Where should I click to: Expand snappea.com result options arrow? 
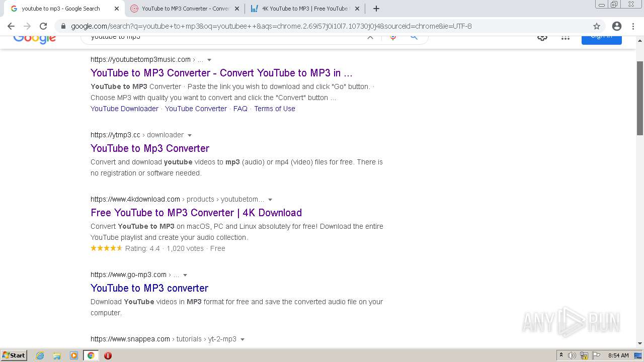[243, 339]
